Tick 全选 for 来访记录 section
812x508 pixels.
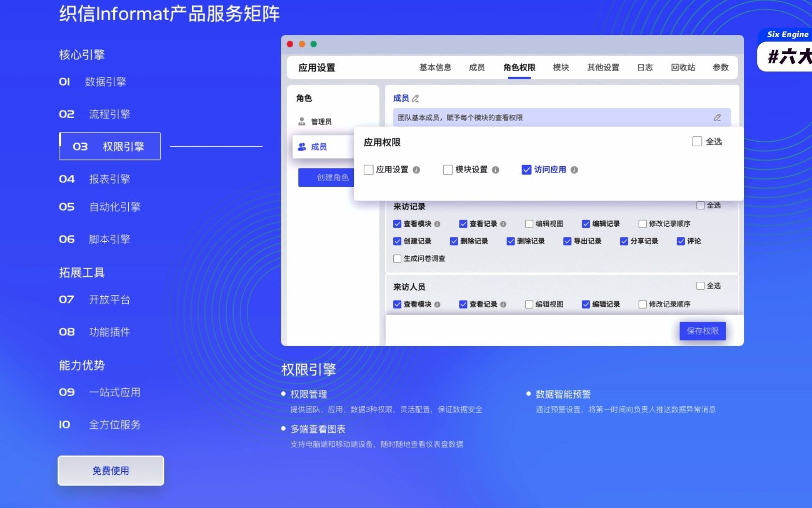coord(700,206)
